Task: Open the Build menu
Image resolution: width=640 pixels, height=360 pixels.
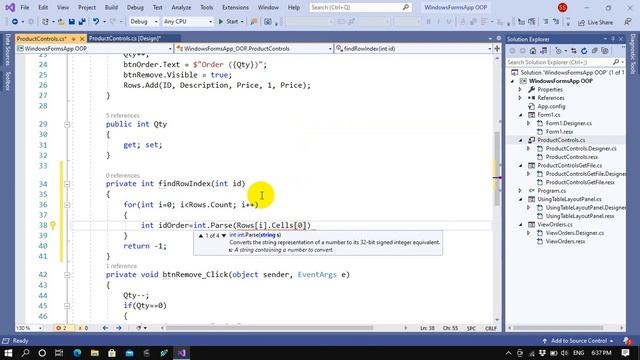Action: 111,7
